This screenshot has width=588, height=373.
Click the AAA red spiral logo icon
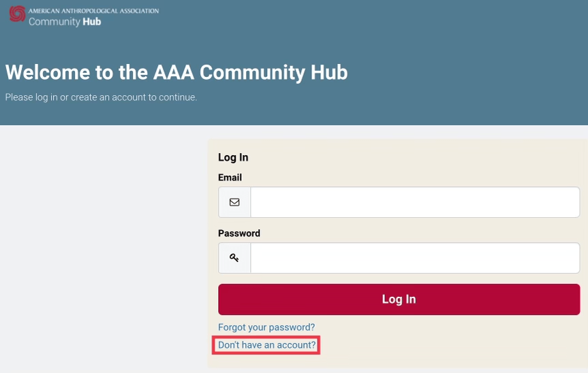[x=17, y=14]
